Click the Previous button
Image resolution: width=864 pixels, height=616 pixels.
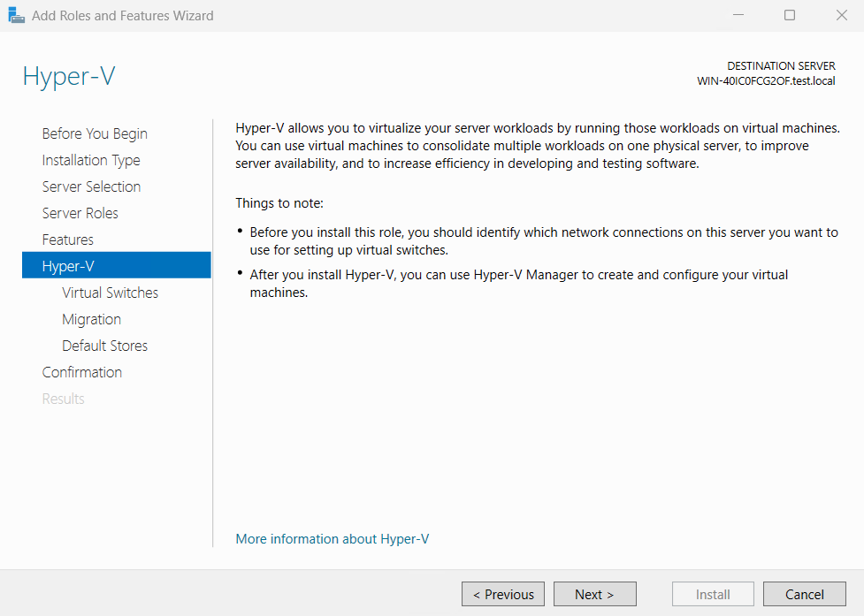tap(502, 594)
